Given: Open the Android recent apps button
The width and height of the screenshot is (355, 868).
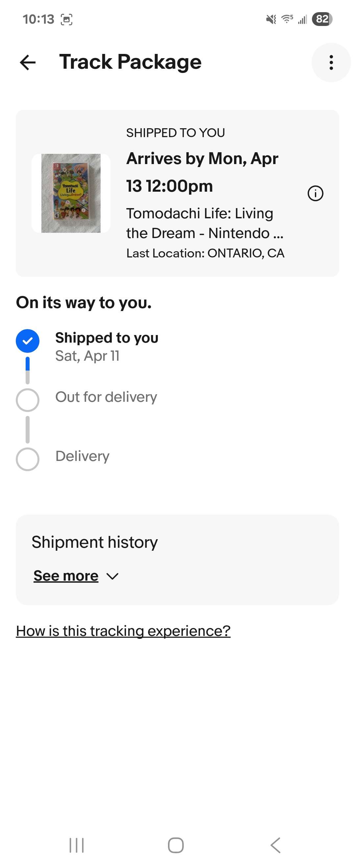Looking at the screenshot, I should (x=77, y=845).
